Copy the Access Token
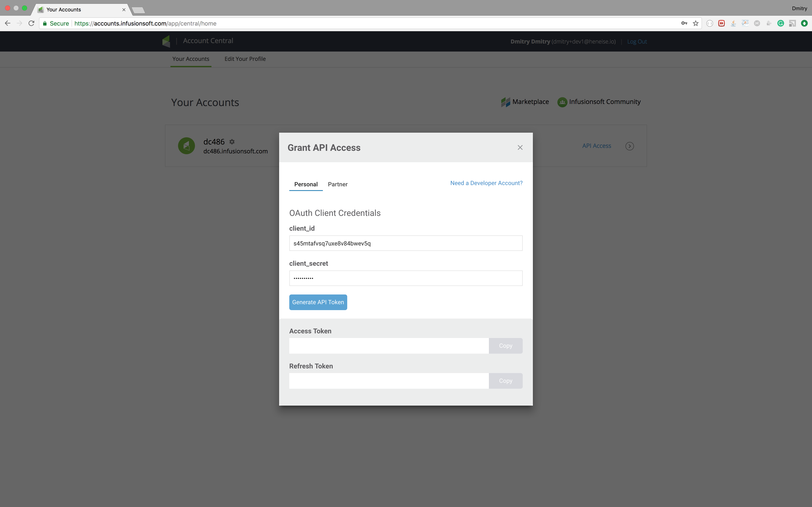The height and width of the screenshot is (507, 812). 505,346
